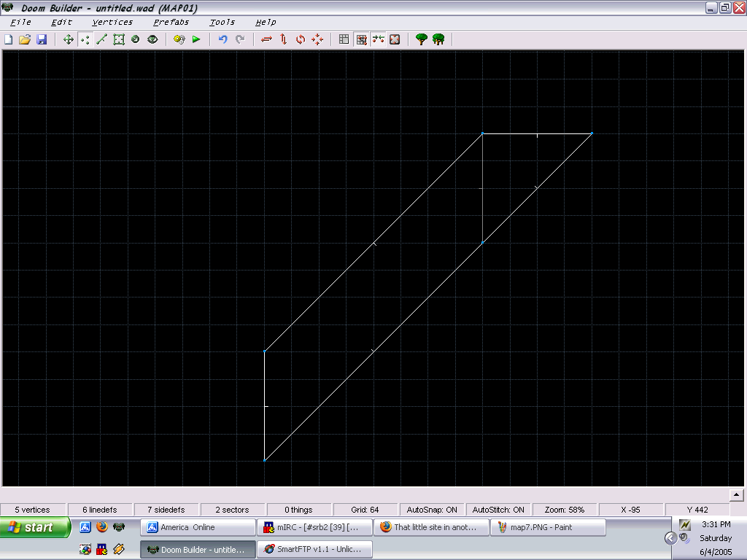Viewport: 747px width, 560px height.
Task: Toggle Stitch Vertices toolbar button
Action: pos(379,39)
